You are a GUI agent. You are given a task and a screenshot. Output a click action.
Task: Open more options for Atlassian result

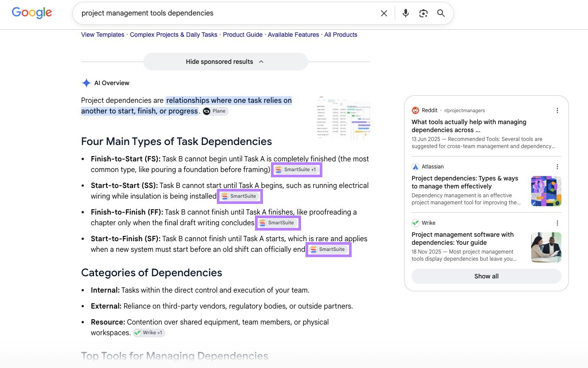click(x=557, y=167)
